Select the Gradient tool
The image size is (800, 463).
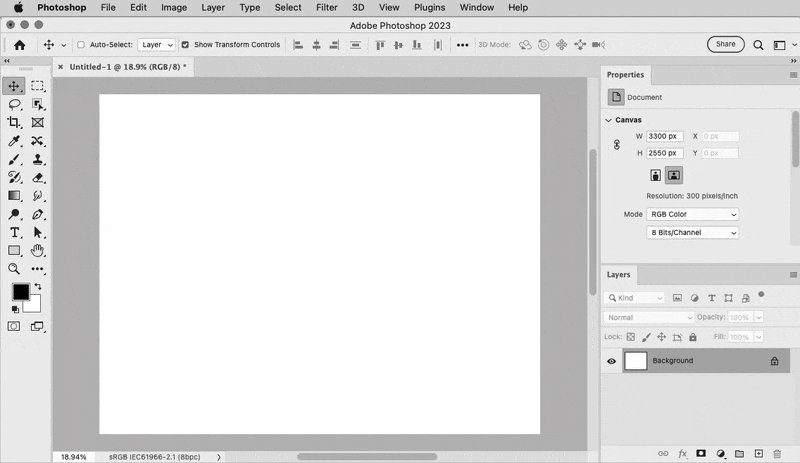pos(14,196)
